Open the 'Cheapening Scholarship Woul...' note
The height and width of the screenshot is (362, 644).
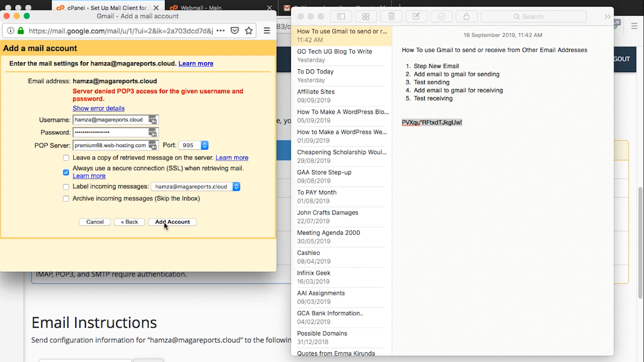[341, 156]
